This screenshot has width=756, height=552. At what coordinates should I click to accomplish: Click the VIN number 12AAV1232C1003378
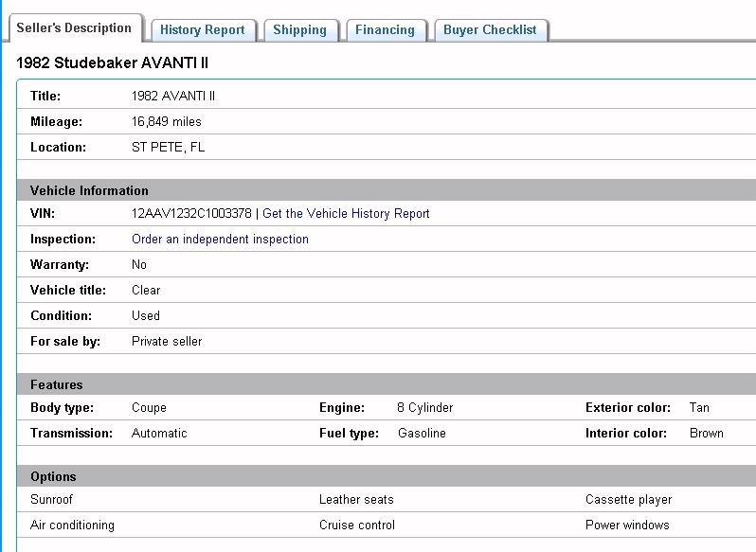tap(191, 214)
